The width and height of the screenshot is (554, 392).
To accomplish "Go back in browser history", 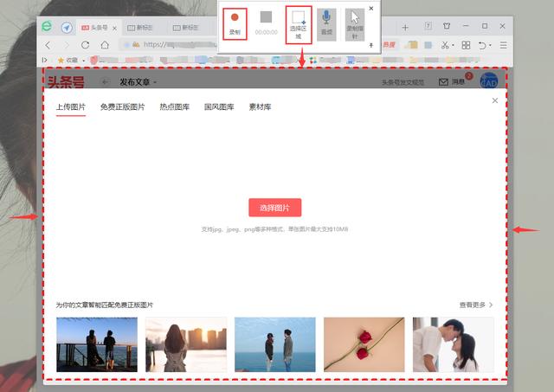I will [x=48, y=45].
